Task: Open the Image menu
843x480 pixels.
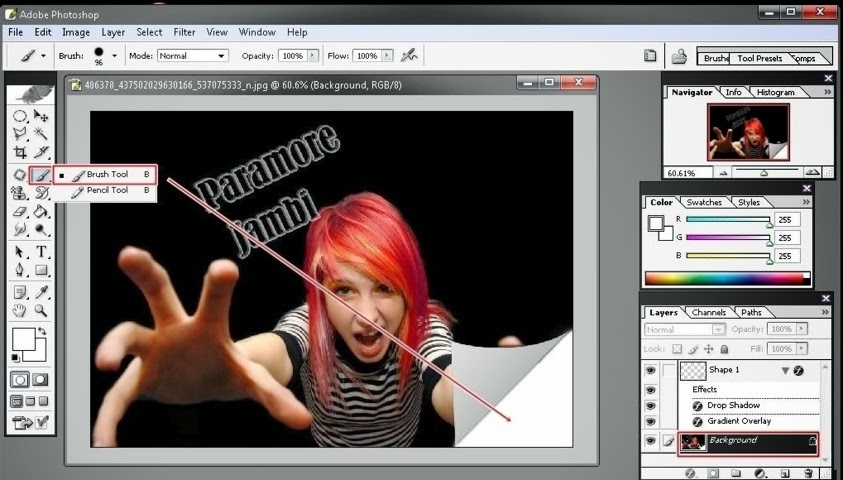Action: click(76, 32)
